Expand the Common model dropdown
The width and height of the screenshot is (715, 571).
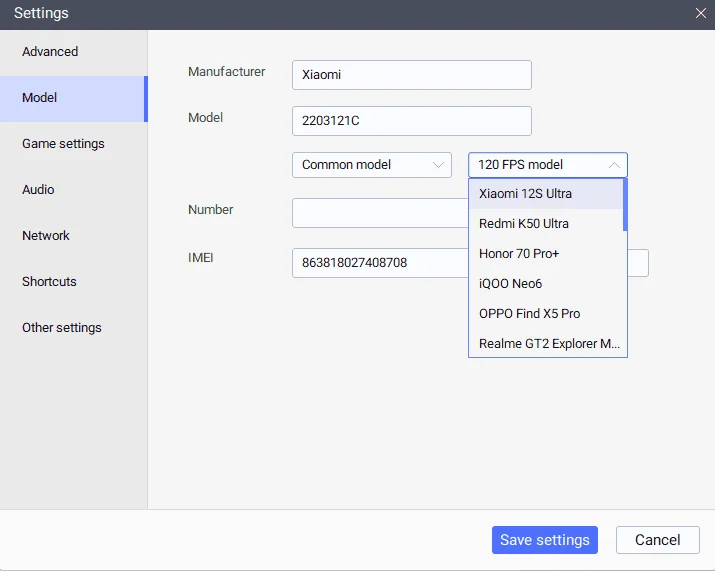coord(372,165)
